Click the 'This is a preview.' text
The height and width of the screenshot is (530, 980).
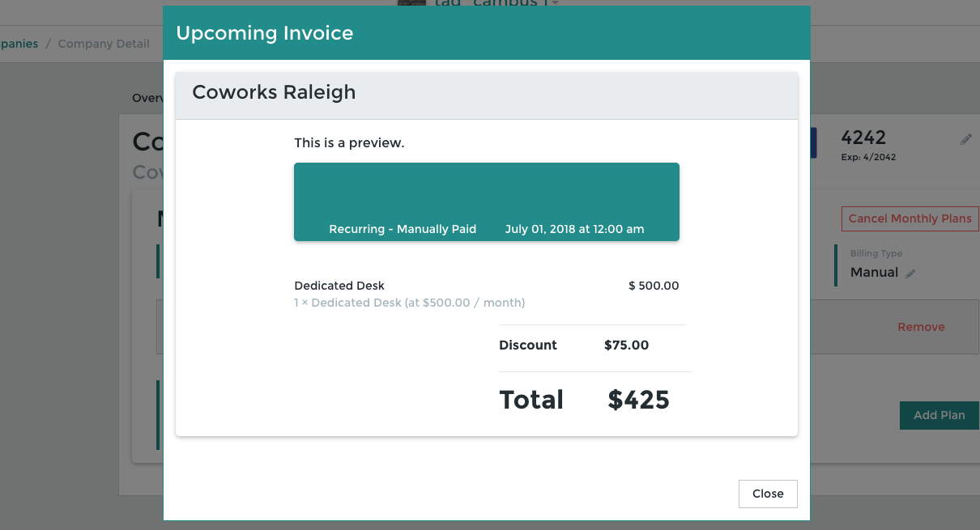349,143
